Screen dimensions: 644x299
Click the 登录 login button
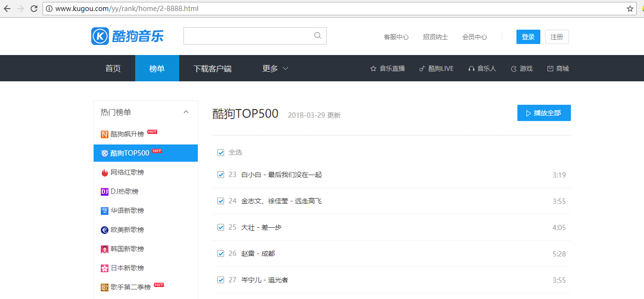[528, 37]
